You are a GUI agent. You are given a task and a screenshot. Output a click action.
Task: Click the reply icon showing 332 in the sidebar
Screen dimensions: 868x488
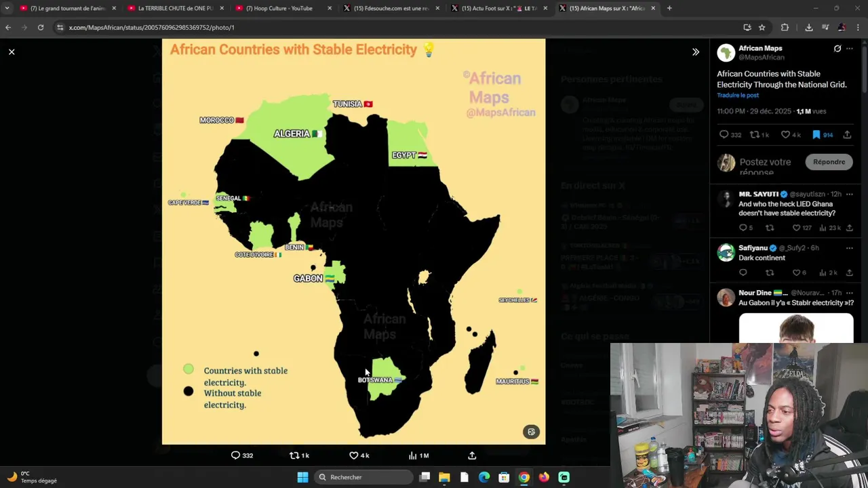pos(724,135)
